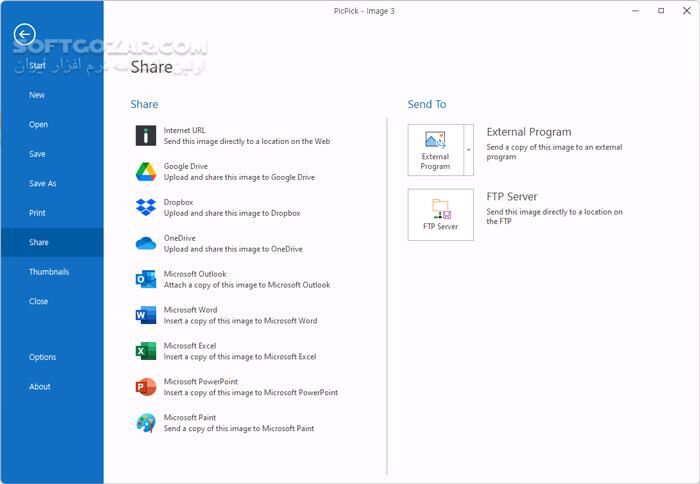Viewport: 700px width, 484px height.
Task: Open the Microsoft PowerPoint icon
Action: [146, 387]
